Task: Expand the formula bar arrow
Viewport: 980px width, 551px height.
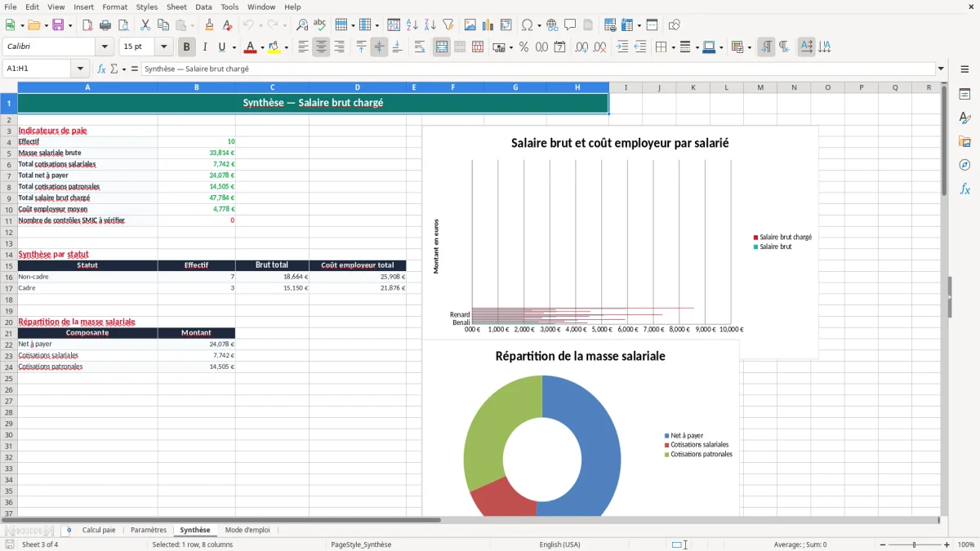Action: [942, 69]
